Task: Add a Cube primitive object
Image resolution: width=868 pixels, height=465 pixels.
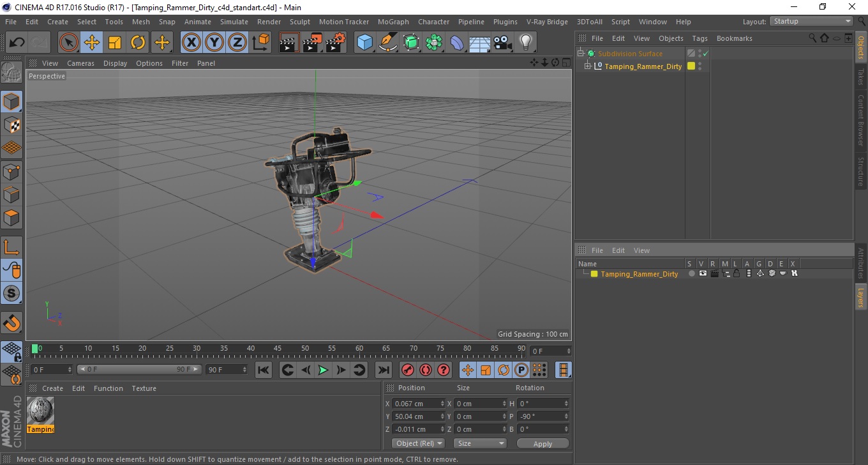Action: (364, 43)
